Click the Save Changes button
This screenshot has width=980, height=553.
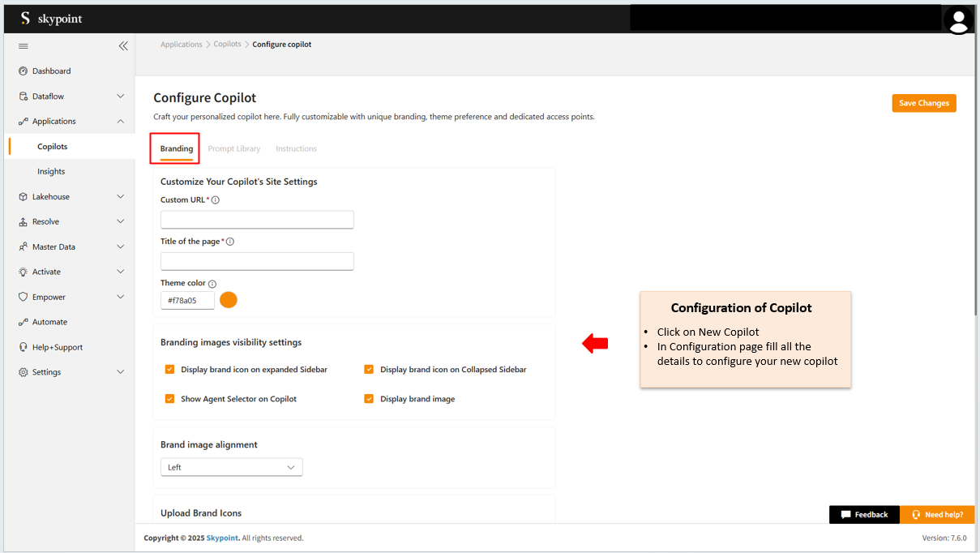[x=923, y=103]
